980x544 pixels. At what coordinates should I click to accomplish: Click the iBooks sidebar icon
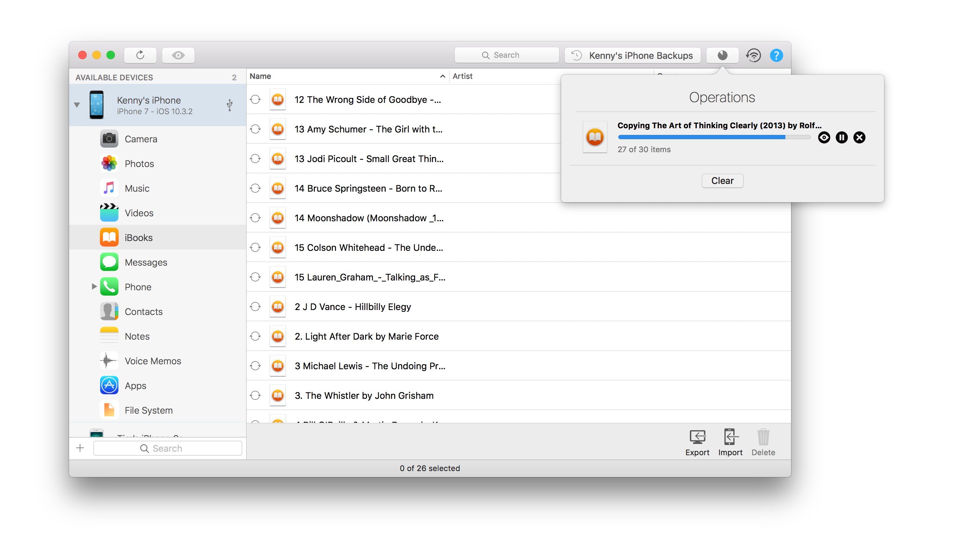[x=109, y=237]
